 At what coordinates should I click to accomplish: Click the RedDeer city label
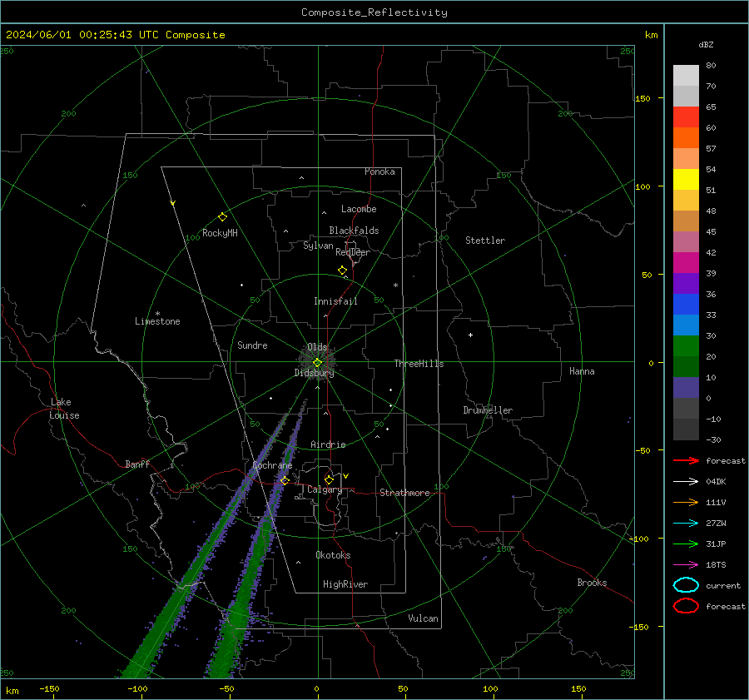tap(353, 252)
